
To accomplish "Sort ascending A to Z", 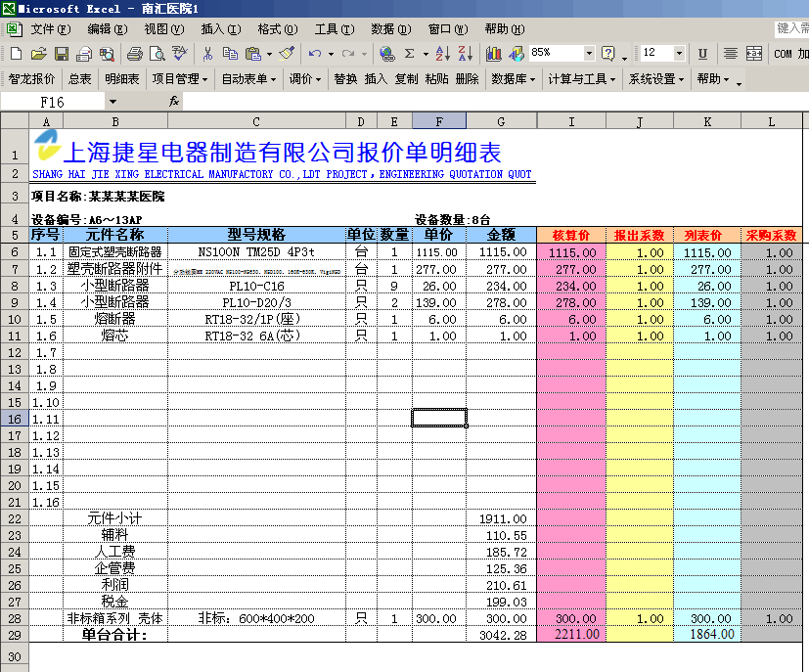I will (x=443, y=53).
